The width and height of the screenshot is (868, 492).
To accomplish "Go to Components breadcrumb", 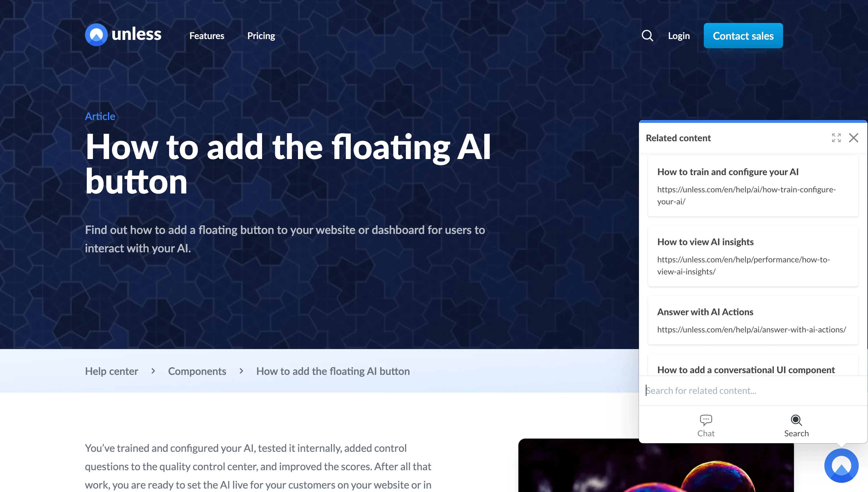I will (197, 371).
